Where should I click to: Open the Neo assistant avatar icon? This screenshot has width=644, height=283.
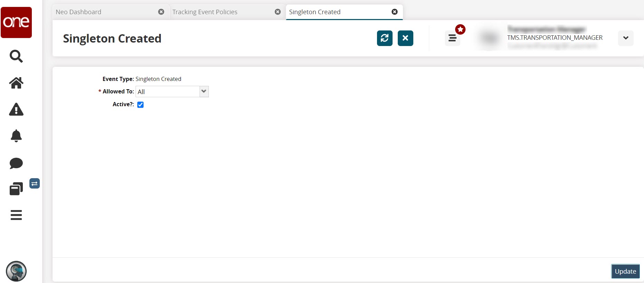[x=16, y=271]
